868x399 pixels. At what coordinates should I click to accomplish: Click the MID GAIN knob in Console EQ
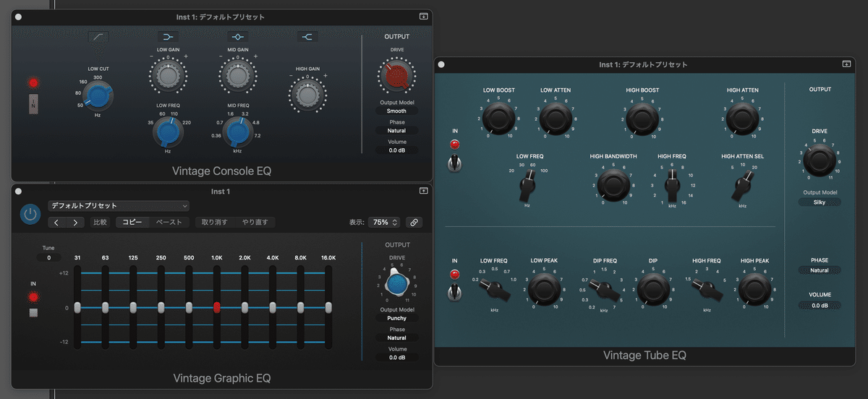click(237, 75)
